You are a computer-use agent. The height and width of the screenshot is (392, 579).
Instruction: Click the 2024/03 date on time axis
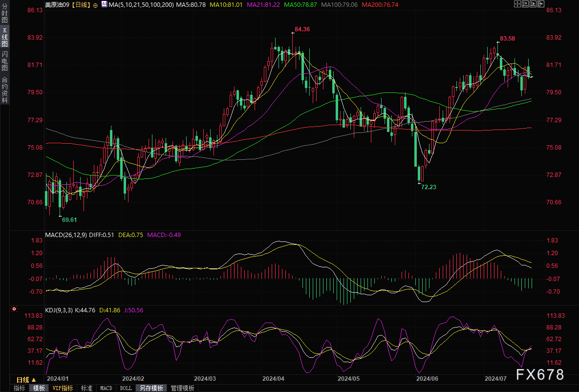click(x=205, y=379)
